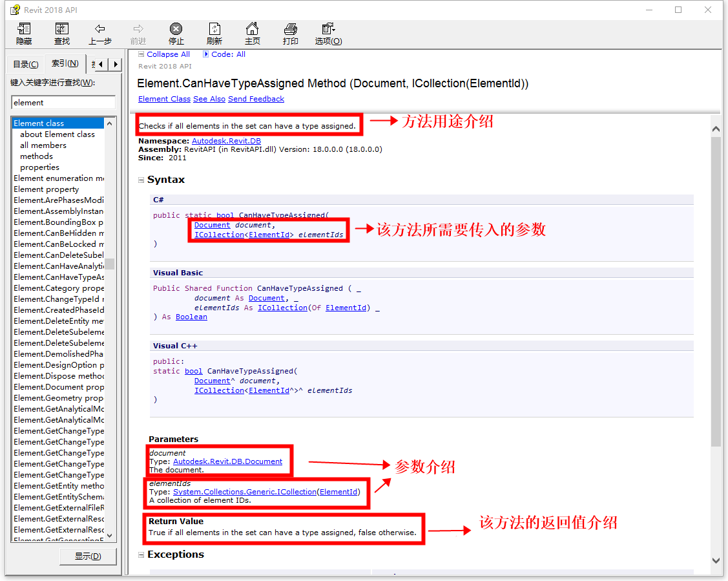Image resolution: width=728 pixels, height=581 pixels.
Task: Click the Code: All filter icon
Action: [x=205, y=54]
